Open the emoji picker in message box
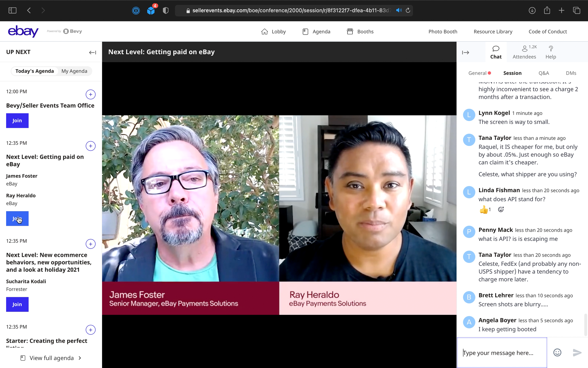The height and width of the screenshot is (368, 588). [557, 352]
